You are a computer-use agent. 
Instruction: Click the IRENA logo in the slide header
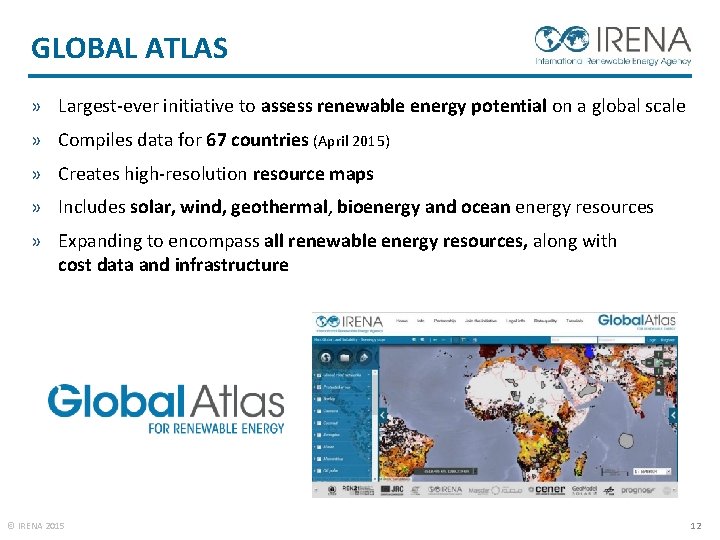click(x=613, y=45)
